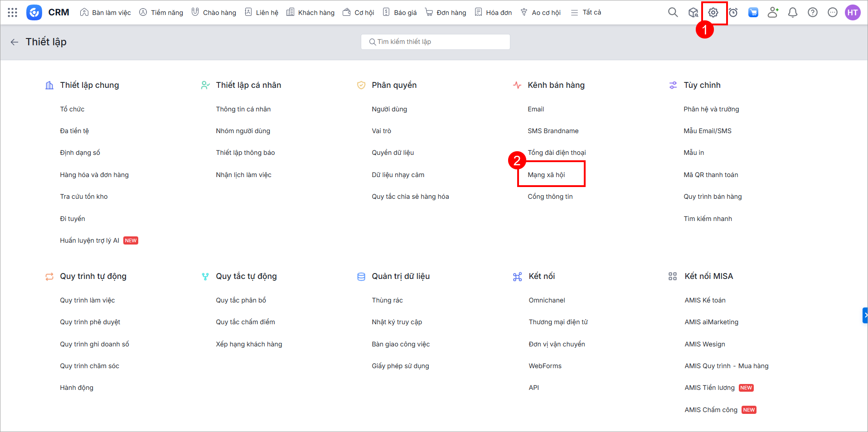Open the settings gear icon
This screenshot has height=432, width=868.
coord(713,13)
